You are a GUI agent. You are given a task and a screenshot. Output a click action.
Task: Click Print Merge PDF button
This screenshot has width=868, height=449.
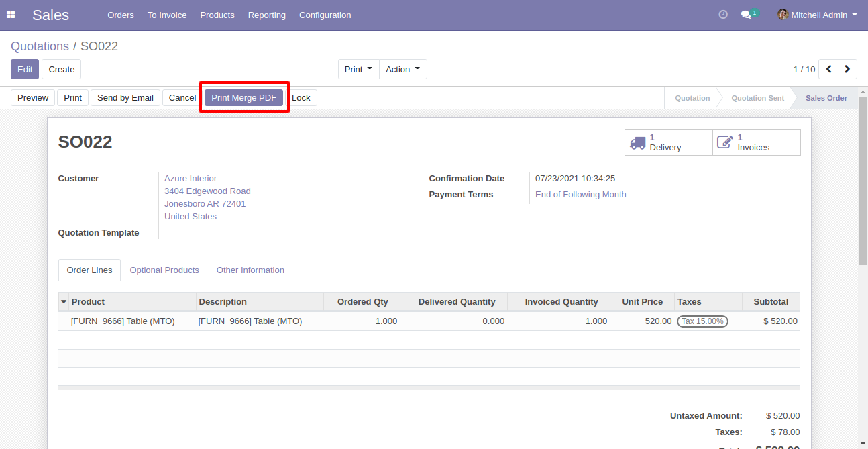click(244, 98)
